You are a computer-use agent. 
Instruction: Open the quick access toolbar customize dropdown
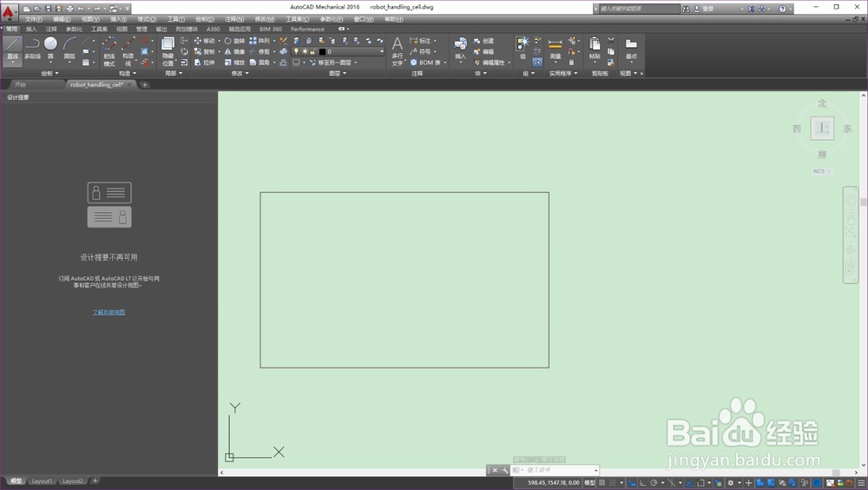[x=128, y=9]
